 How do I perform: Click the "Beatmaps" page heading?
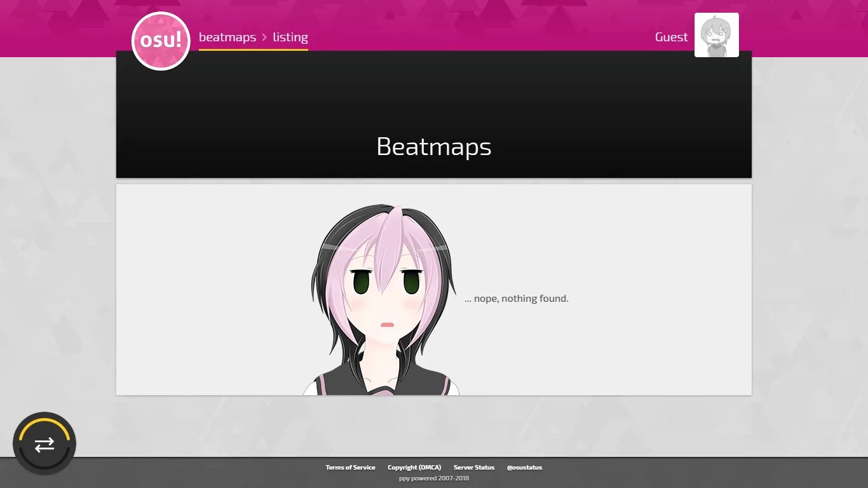(434, 147)
